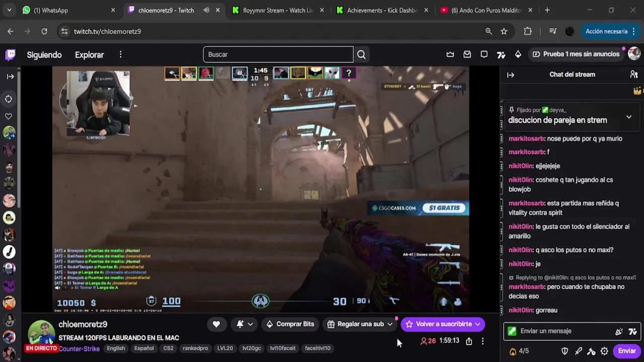The width and height of the screenshot is (644, 362).
Task: Open chloemoretz9 channel name link
Action: tap(83, 324)
